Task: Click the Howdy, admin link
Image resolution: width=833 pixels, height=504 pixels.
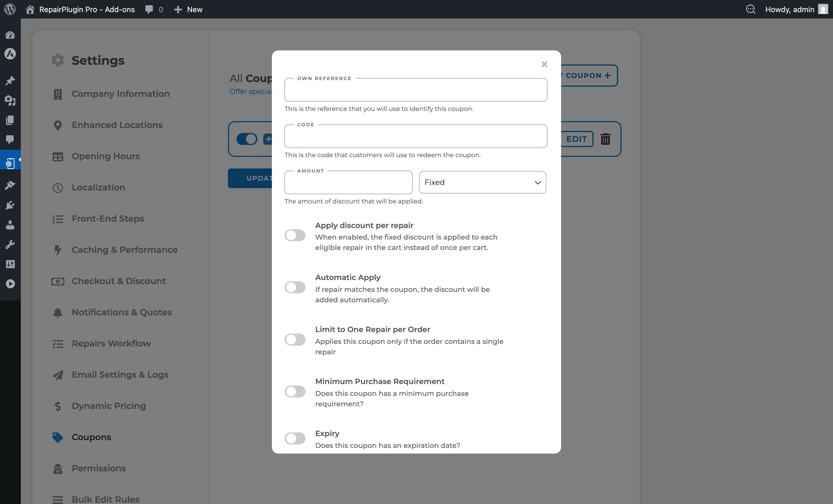Action: pyautogui.click(x=790, y=9)
